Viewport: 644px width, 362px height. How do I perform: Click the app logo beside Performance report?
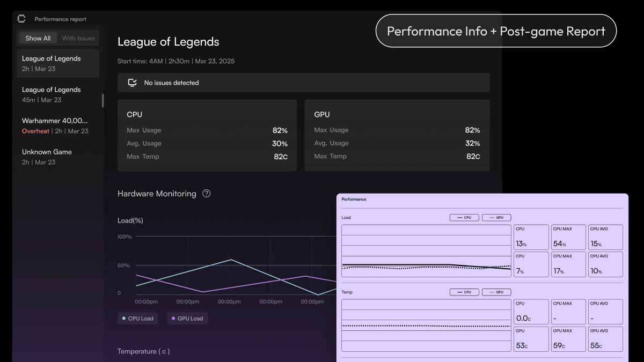[x=21, y=19]
